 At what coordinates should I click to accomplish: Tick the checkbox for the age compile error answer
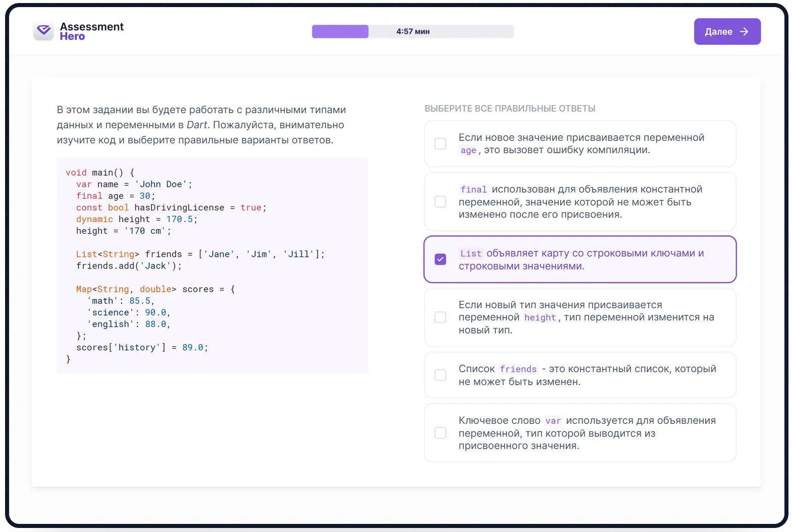coord(440,144)
